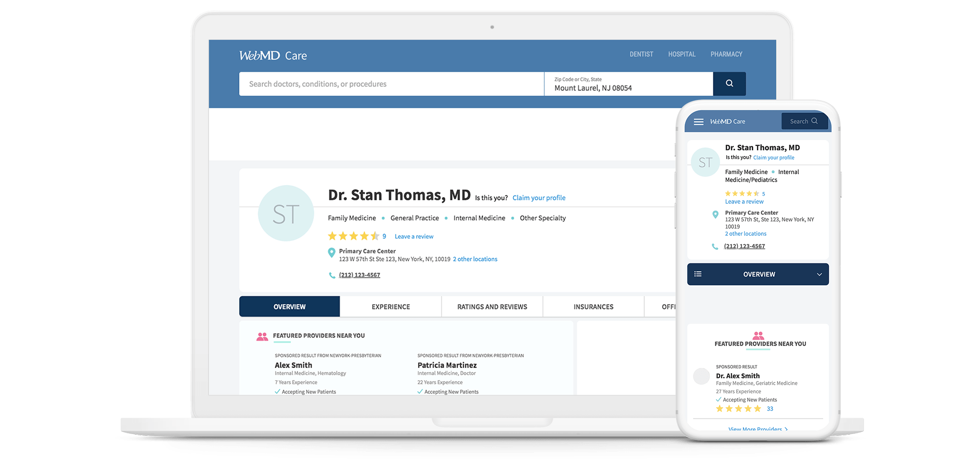Click the magnifier search button on desktop
This screenshot has height=467, width=980.
pos(729,84)
